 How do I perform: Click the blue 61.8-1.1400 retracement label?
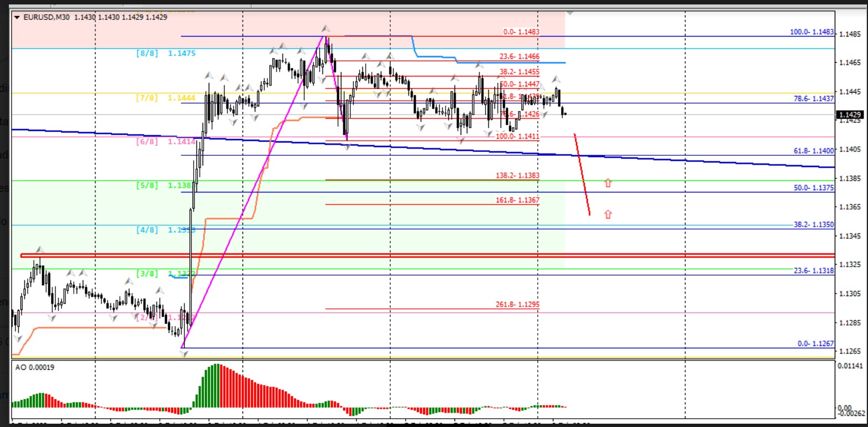pos(814,151)
